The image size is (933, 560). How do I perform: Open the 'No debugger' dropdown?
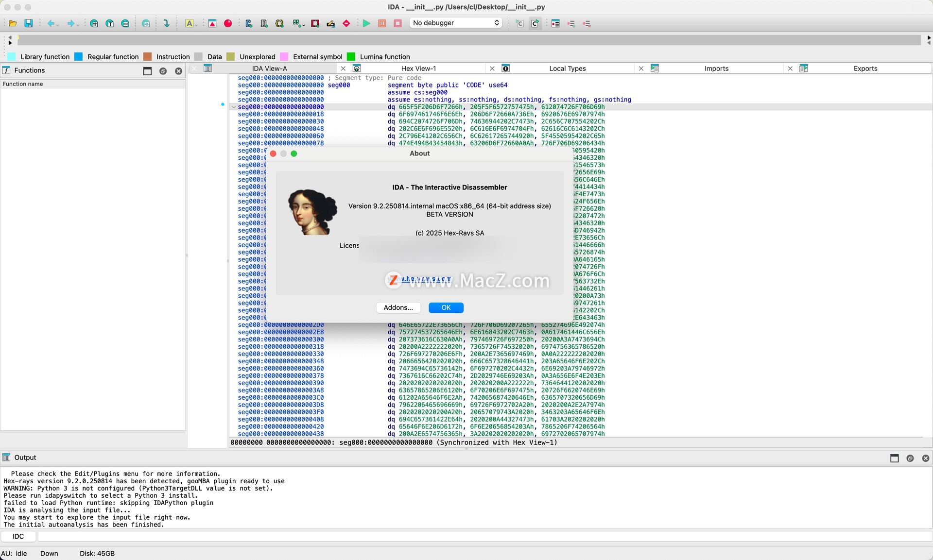pos(456,23)
